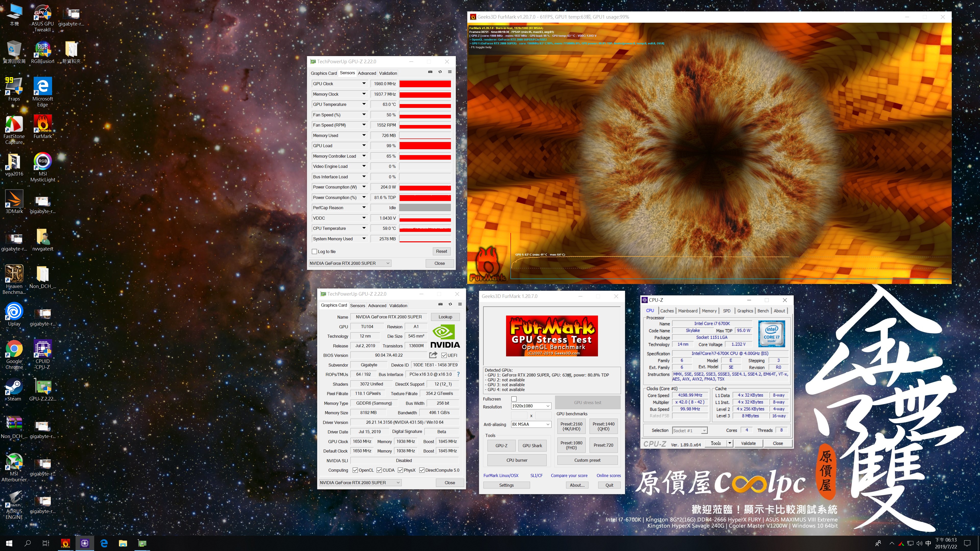Run the Preset:1080 (FHD) benchmark
This screenshot has height=551, width=980.
pos(571,445)
